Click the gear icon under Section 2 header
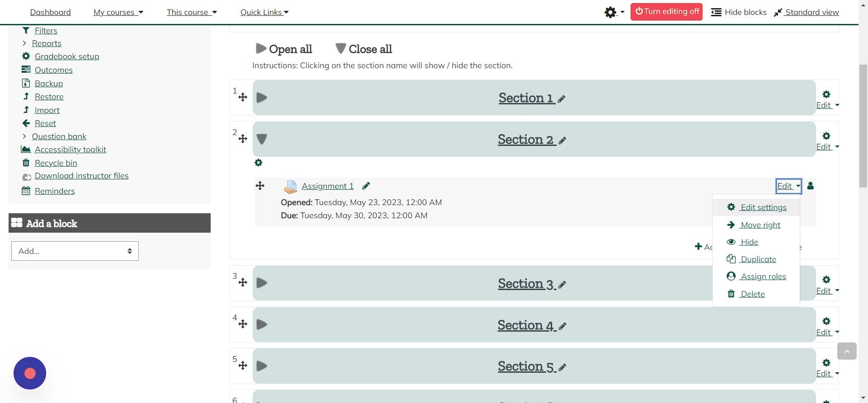 tap(258, 163)
